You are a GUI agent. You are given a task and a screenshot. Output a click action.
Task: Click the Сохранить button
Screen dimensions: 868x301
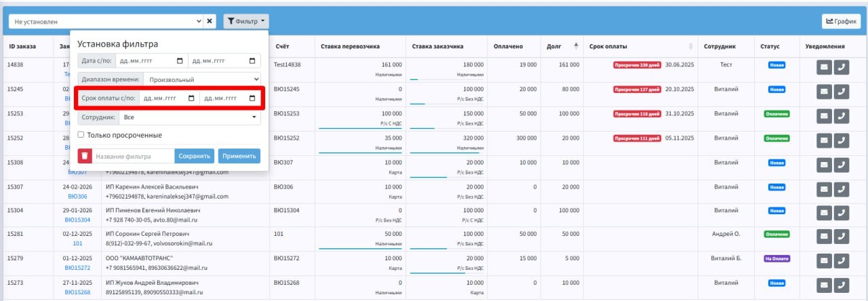coord(195,156)
